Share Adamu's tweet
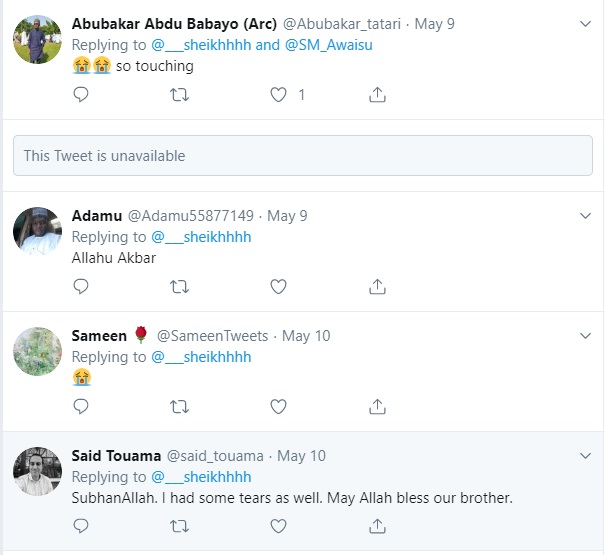Image resolution: width=604 pixels, height=555 pixels. [377, 287]
